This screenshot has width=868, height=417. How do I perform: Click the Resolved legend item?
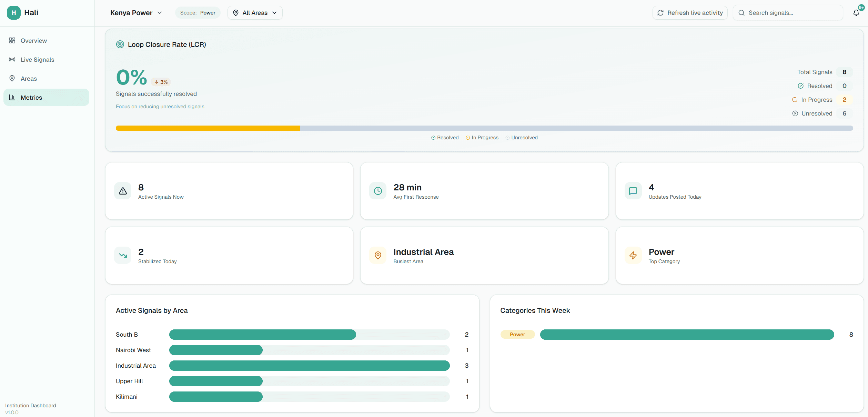(x=445, y=138)
